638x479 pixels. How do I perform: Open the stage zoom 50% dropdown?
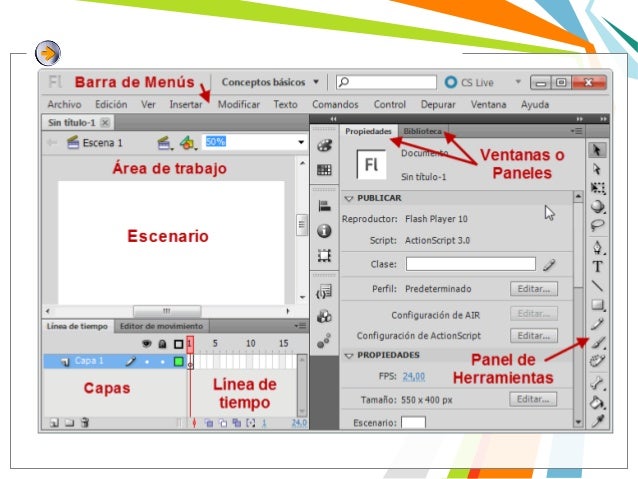click(301, 142)
